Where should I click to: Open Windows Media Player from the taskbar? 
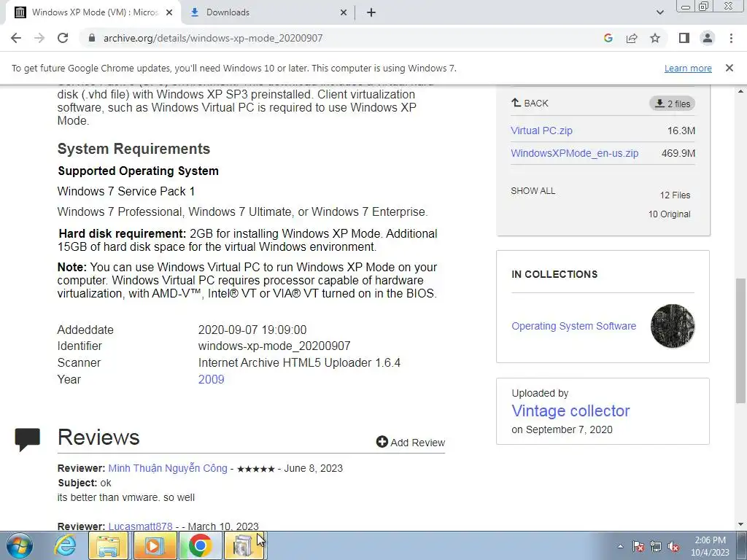(x=155, y=545)
